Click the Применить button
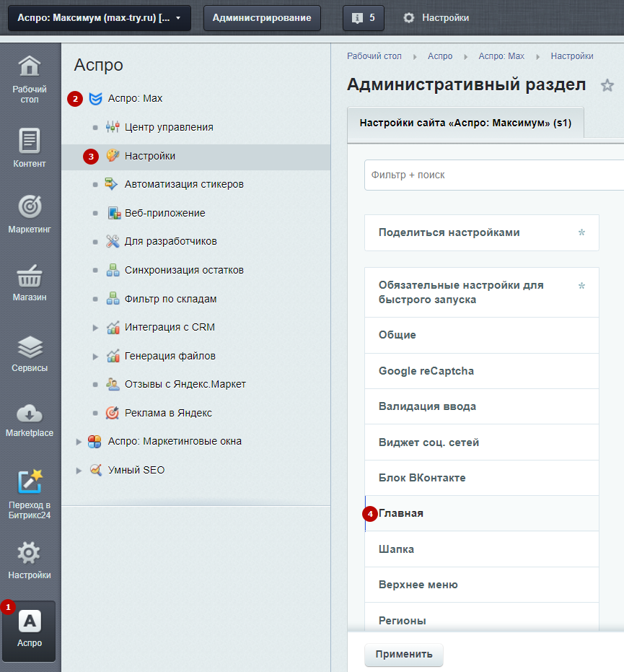 tap(403, 655)
